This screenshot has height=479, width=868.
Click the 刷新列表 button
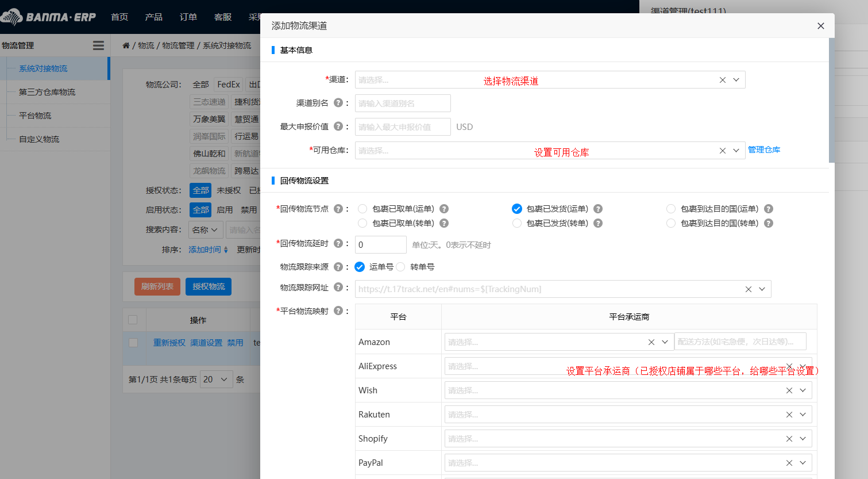[x=157, y=286]
